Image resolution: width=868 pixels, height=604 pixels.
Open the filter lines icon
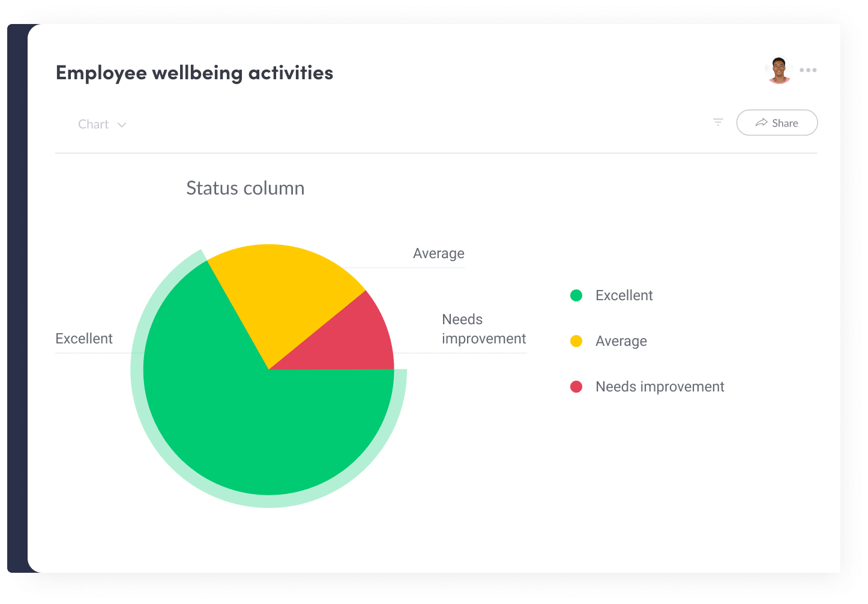click(718, 122)
